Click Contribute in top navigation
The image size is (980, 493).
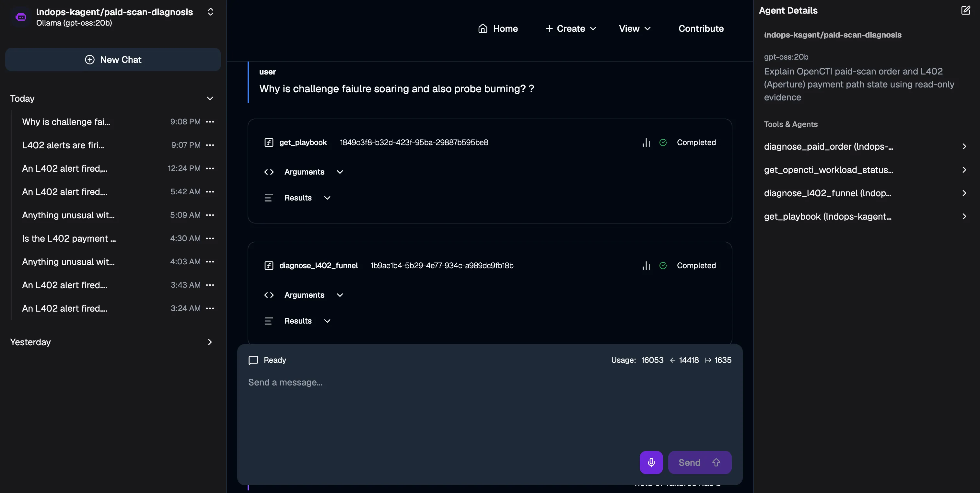point(701,29)
